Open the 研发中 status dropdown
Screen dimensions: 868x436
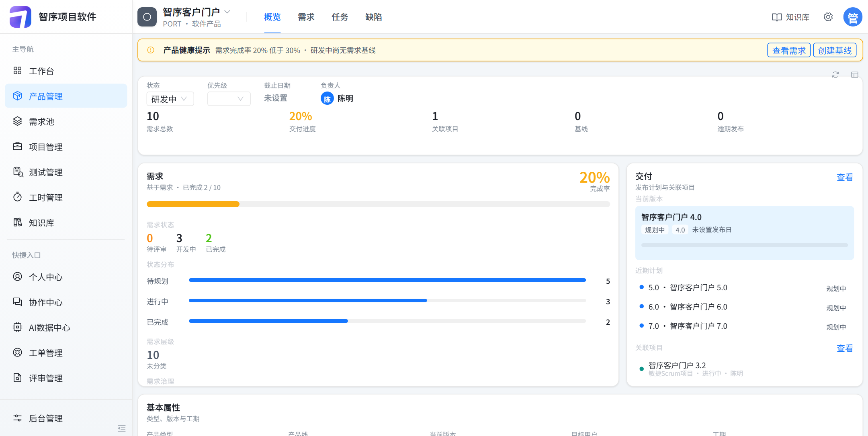(170, 99)
